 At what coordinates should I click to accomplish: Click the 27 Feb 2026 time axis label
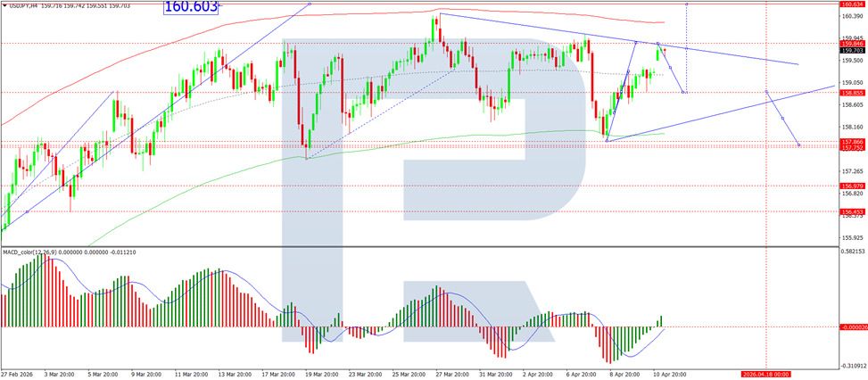tap(14, 374)
